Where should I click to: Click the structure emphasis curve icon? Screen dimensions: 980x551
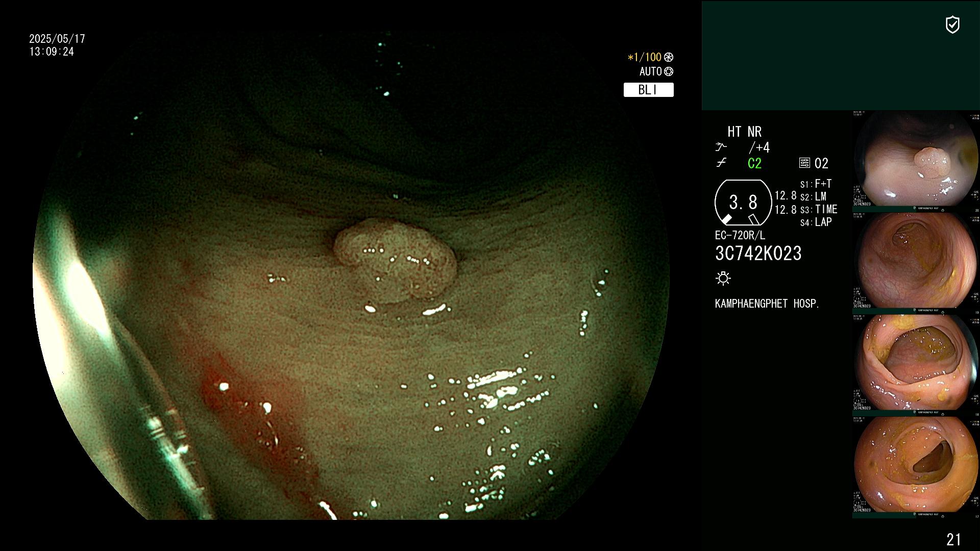[721, 147]
